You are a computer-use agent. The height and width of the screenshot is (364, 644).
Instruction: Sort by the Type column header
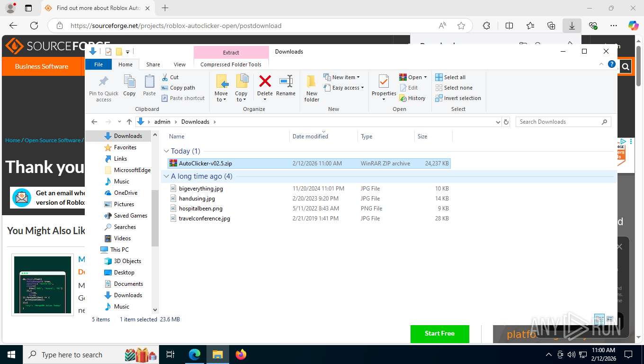[386, 136]
